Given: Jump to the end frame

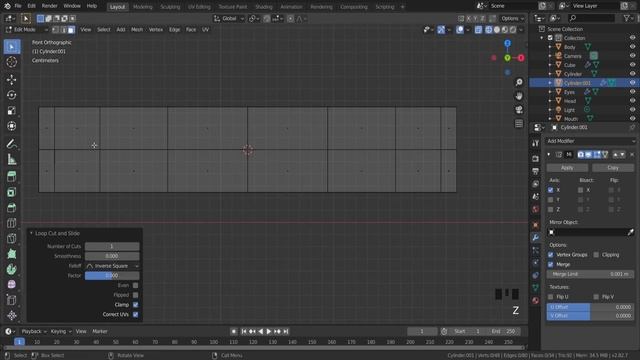Looking at the screenshot, I should (x=286, y=331).
